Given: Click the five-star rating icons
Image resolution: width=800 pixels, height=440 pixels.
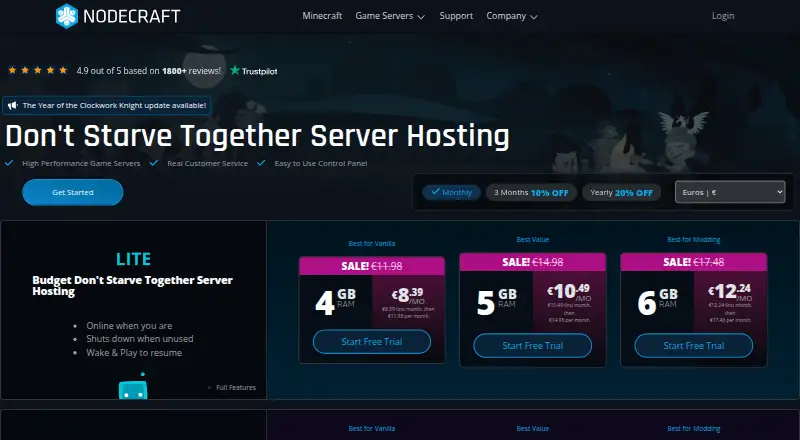Looking at the screenshot, I should click(x=38, y=70).
